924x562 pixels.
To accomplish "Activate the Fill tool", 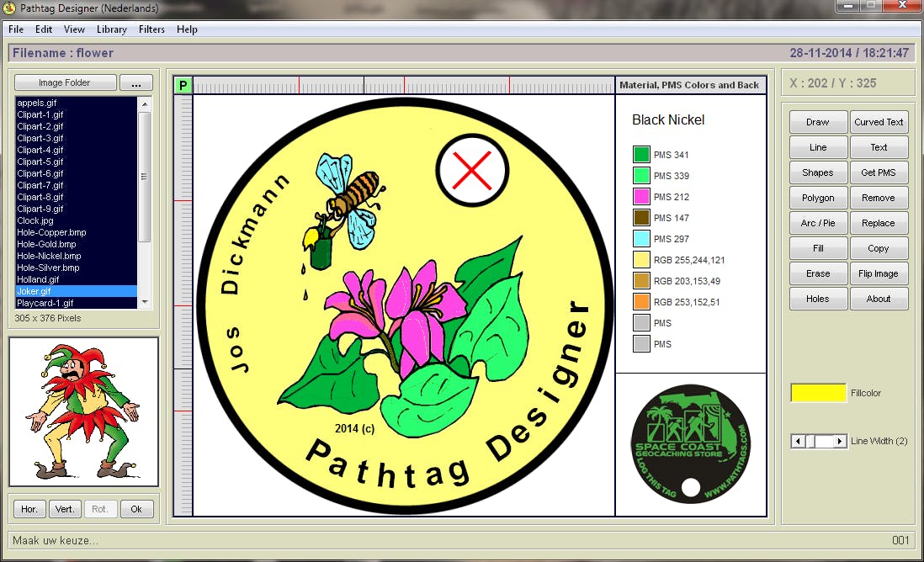I will pos(817,247).
